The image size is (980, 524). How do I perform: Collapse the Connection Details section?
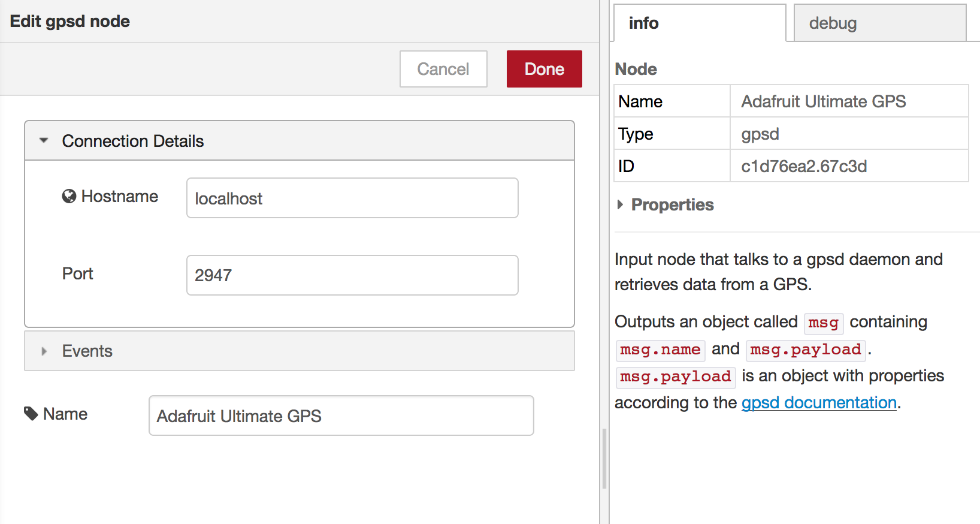tap(44, 141)
